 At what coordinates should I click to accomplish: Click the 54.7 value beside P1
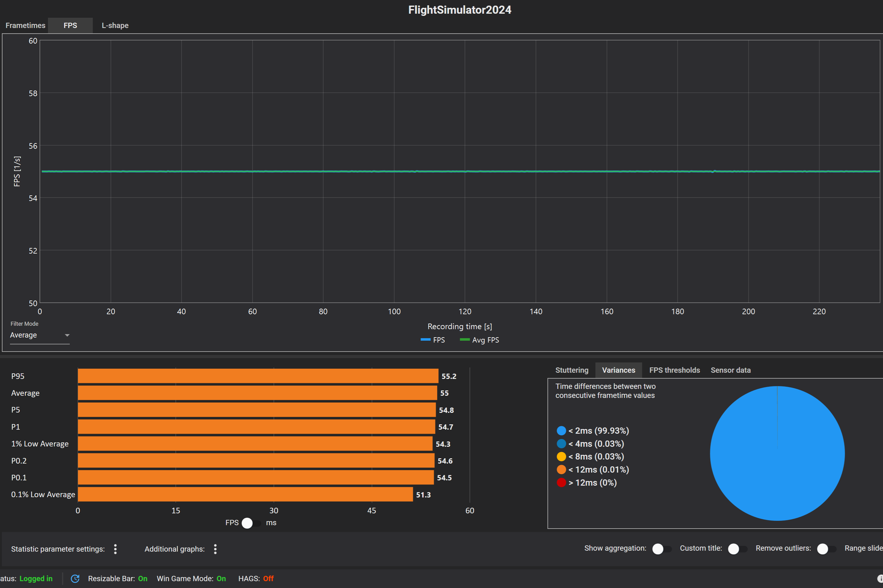(446, 427)
